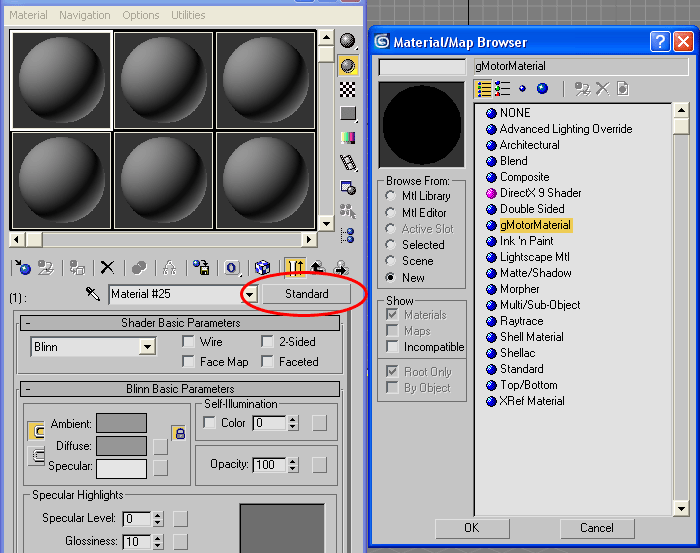This screenshot has width=700, height=553.
Task: Enable the 2-Sided checkbox
Action: tap(267, 342)
